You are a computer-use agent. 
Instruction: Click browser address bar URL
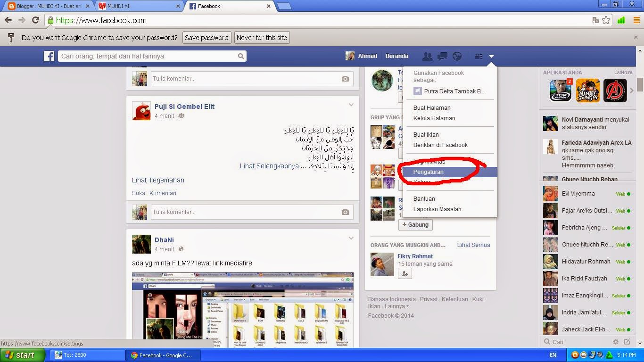tap(101, 20)
